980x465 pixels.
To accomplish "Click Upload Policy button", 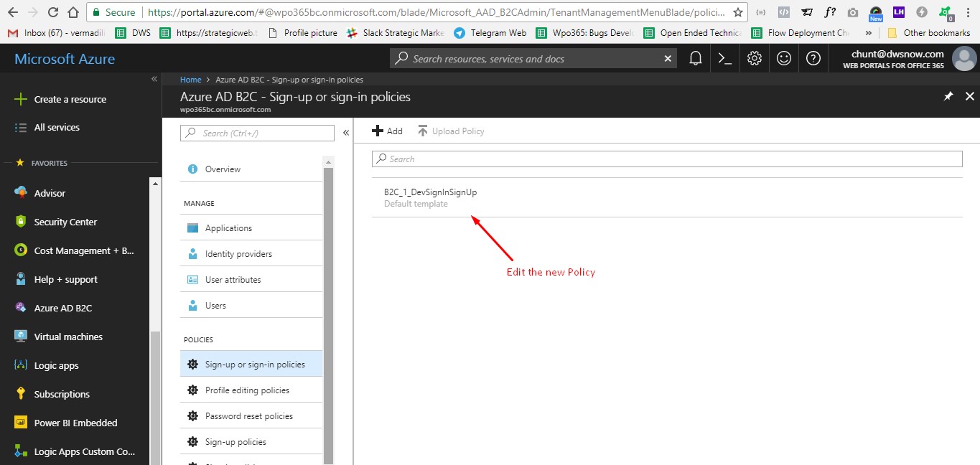I will (x=451, y=131).
